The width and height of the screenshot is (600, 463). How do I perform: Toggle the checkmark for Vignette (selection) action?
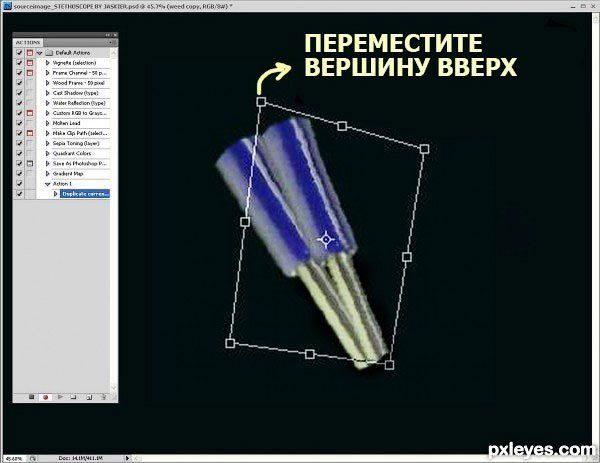click(19, 63)
